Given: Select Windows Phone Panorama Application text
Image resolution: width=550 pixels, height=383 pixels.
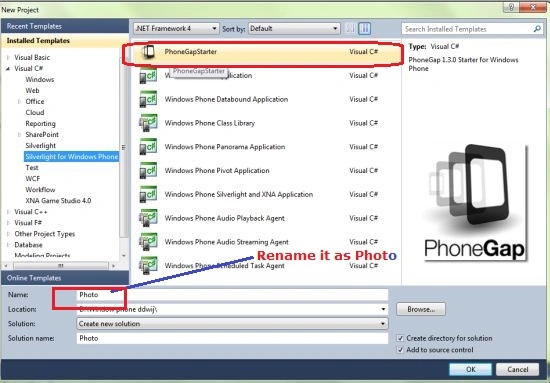Looking at the screenshot, I should click(x=225, y=147).
